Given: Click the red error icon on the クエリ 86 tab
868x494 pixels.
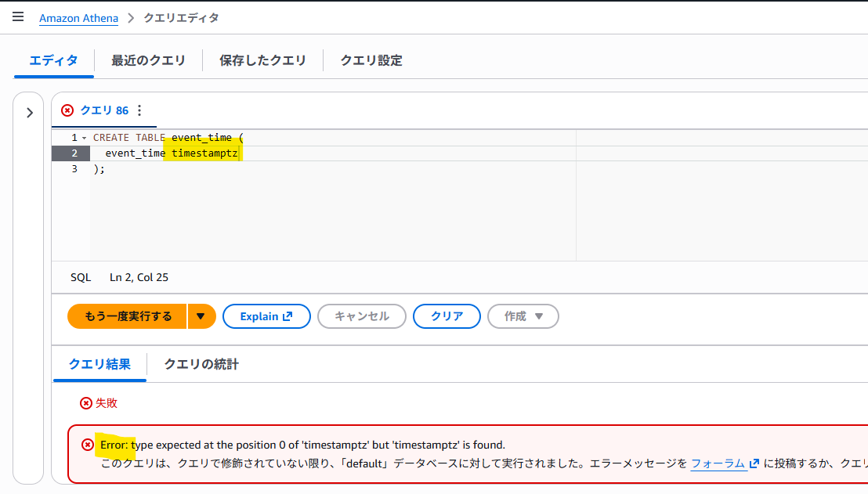Looking at the screenshot, I should click(67, 110).
